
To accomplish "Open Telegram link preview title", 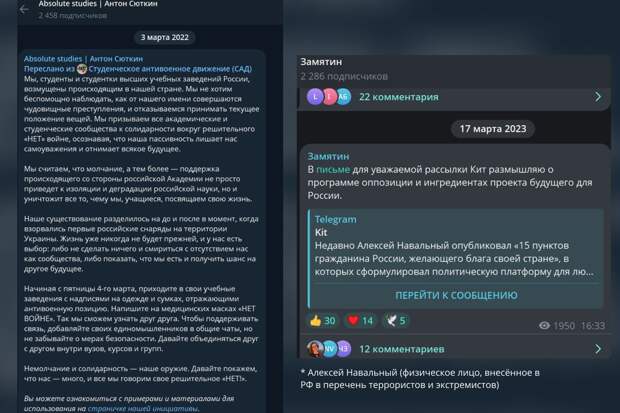I will (335, 219).
